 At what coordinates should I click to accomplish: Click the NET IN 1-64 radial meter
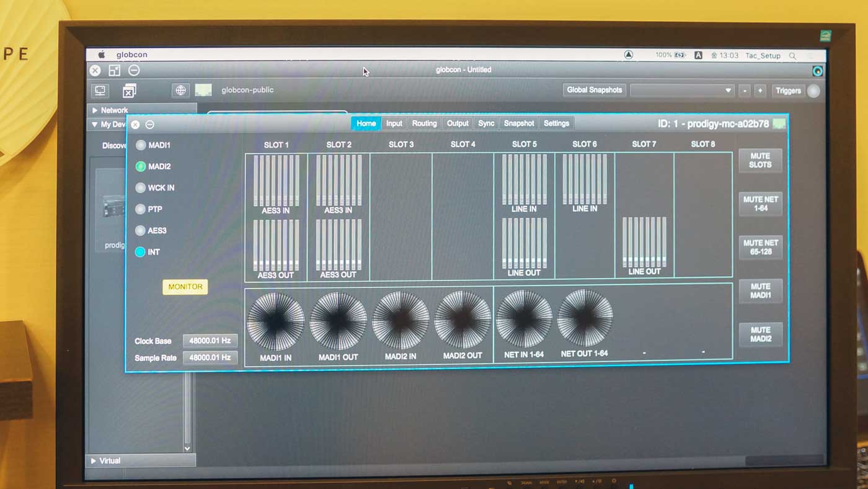pos(524,319)
